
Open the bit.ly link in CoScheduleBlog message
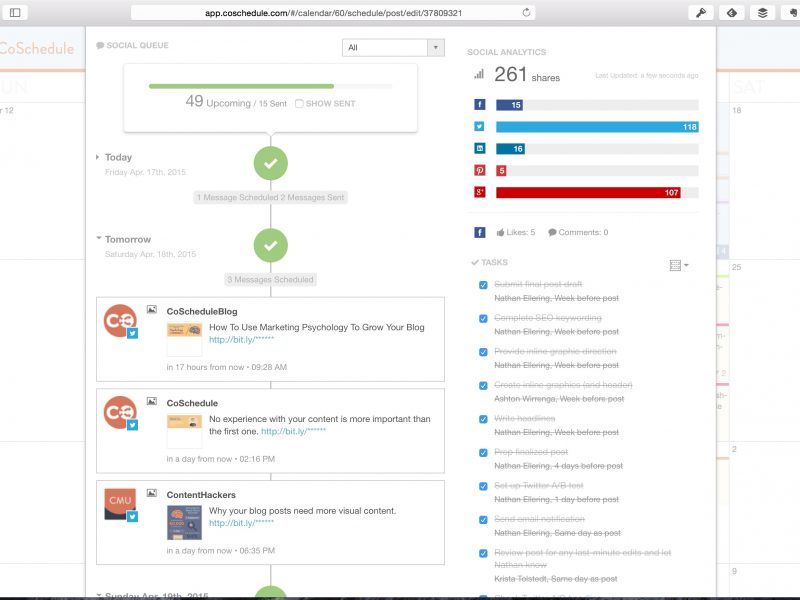point(241,340)
